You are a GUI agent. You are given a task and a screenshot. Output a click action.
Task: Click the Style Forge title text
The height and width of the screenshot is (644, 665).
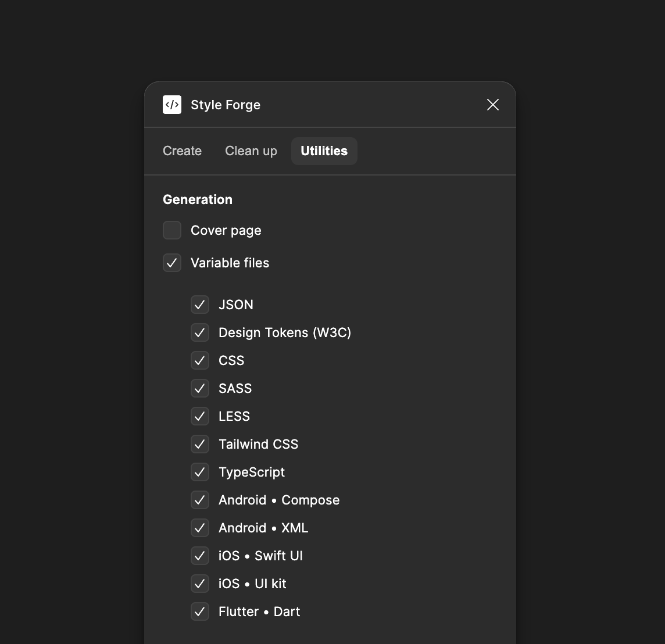tap(226, 105)
